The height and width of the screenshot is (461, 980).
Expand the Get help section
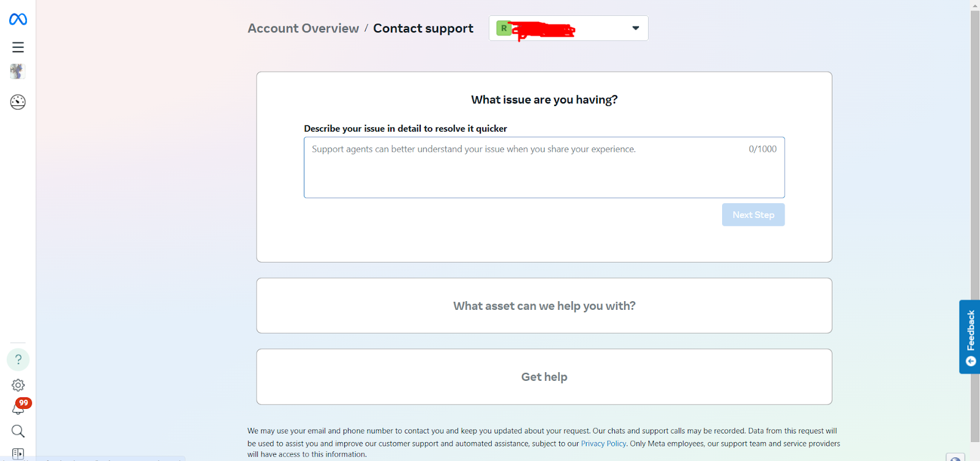coord(544,377)
